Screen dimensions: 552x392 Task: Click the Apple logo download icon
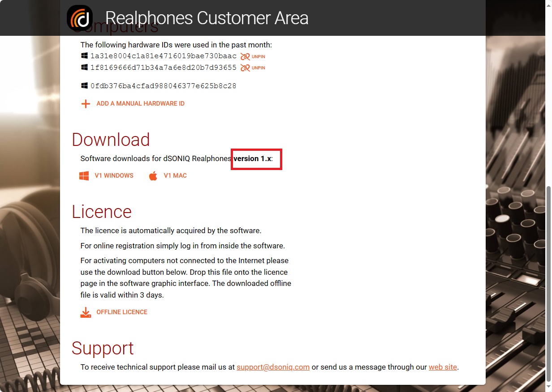tap(153, 176)
